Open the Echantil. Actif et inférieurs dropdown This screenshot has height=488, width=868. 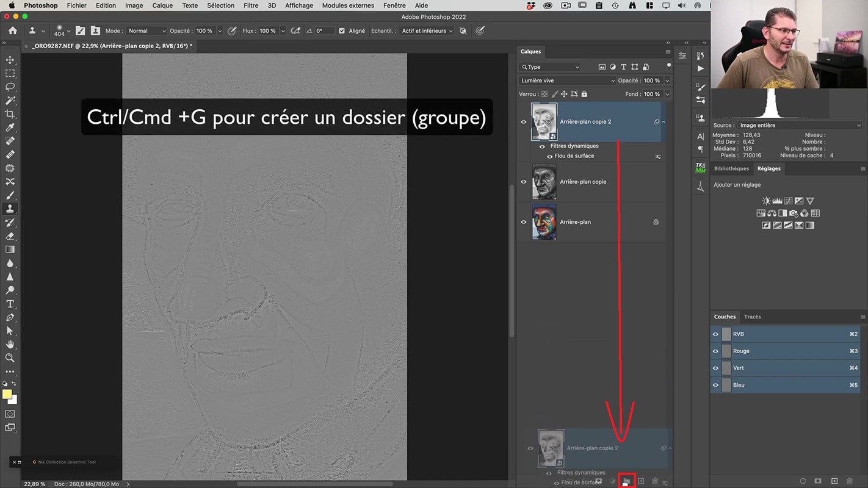[427, 30]
